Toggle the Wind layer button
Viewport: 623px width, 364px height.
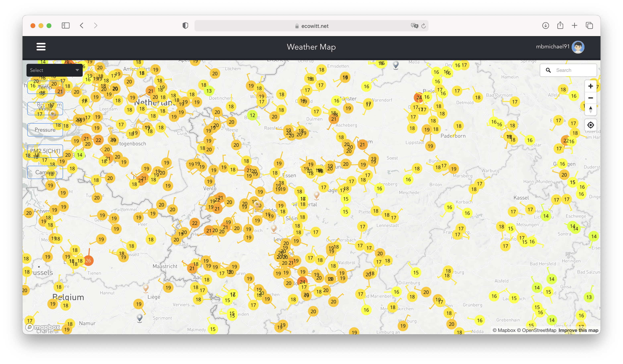pos(45,109)
